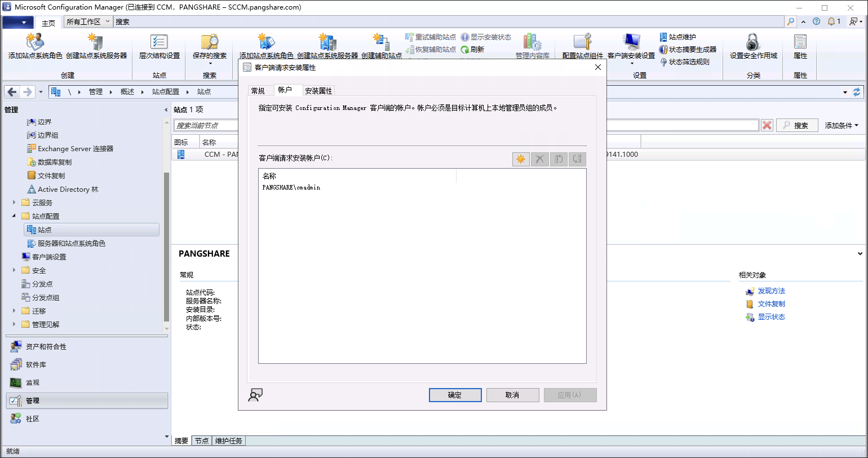Click 客户端安装设置 ribbon icon
The height and width of the screenshot is (458, 868).
click(x=631, y=42)
